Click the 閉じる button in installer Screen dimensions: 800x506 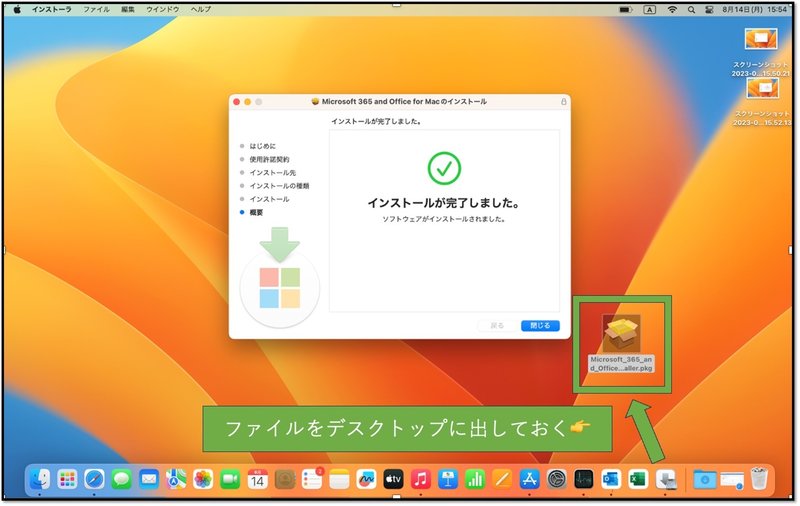(540, 325)
